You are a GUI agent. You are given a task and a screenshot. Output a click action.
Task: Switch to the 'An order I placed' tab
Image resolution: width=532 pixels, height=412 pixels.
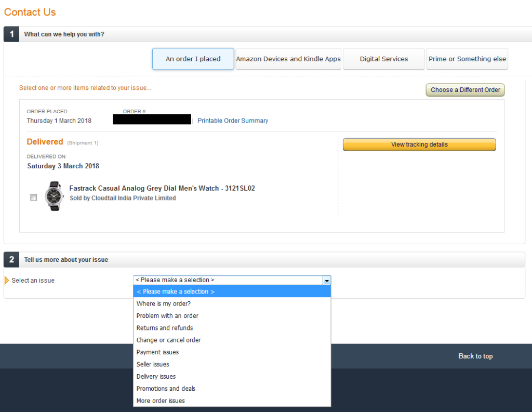[193, 59]
